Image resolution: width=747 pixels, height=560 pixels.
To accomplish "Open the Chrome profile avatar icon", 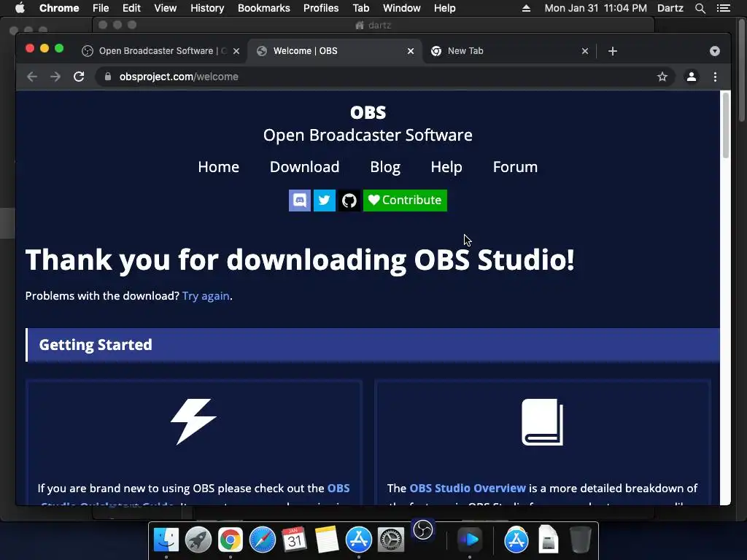I will coord(692,77).
